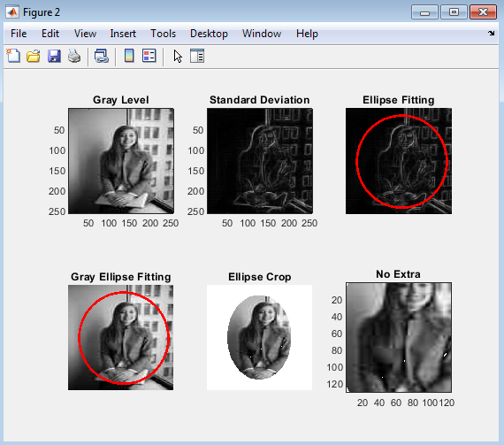
Task: Open the Edit menu
Action: click(x=50, y=34)
